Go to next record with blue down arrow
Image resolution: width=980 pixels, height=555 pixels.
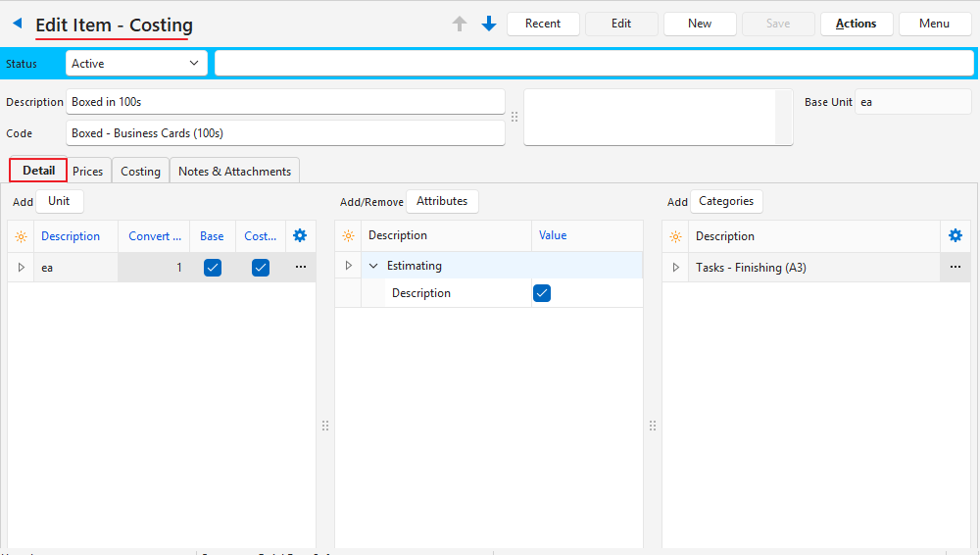tap(489, 24)
